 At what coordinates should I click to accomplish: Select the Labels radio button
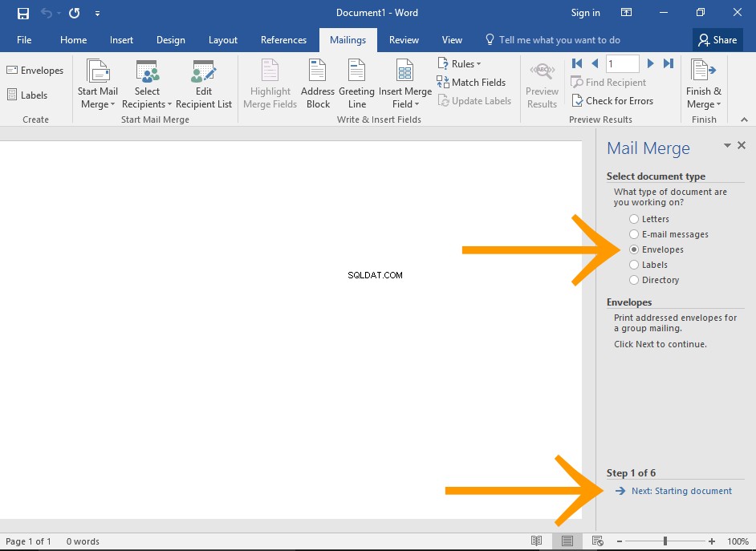coord(633,265)
